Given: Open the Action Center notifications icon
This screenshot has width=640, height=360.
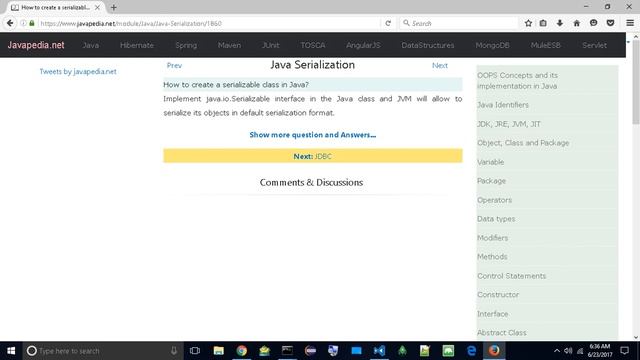Looking at the screenshot, I should coord(624,351).
